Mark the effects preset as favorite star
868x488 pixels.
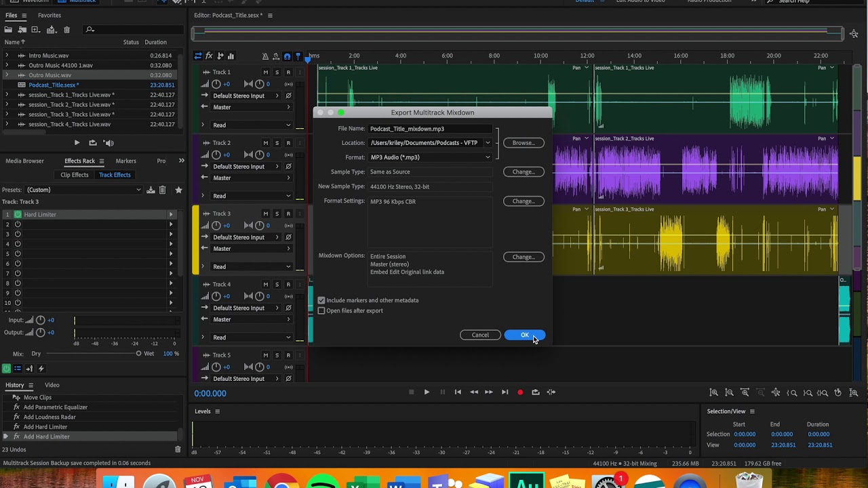pos(178,190)
